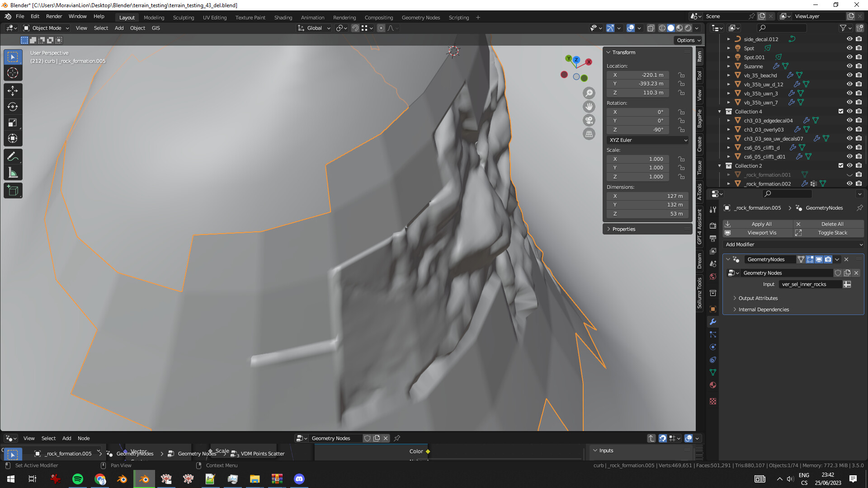Click the ver_sel_inner_rocks input field
The image size is (868, 488).
pos(811,284)
